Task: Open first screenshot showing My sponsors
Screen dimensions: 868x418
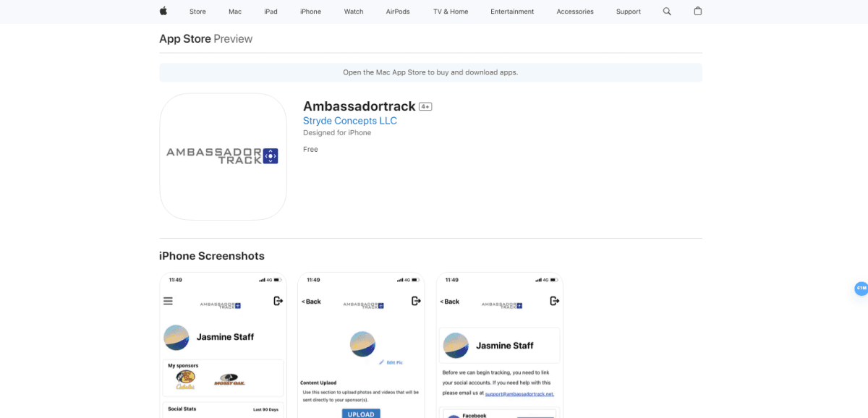Action: [223, 346]
